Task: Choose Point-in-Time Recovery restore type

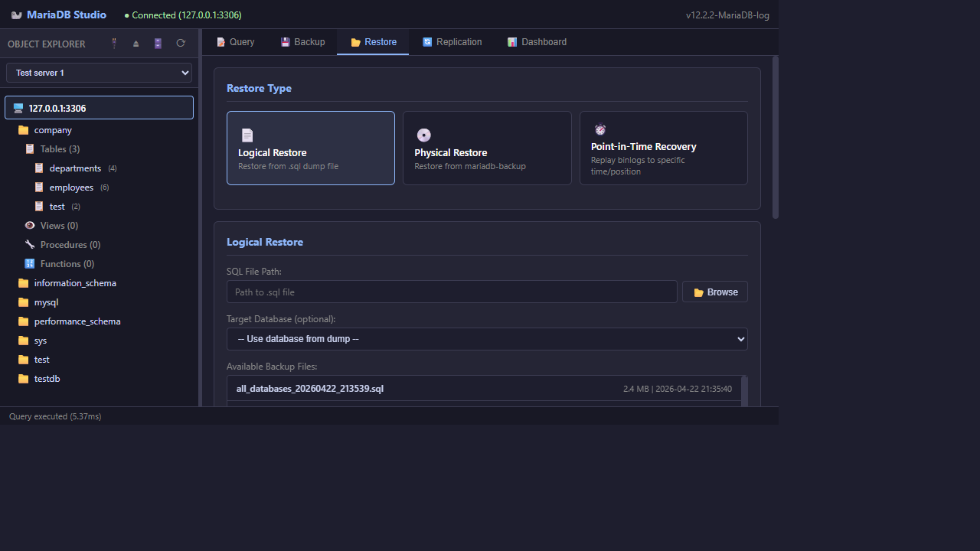Action: (x=664, y=148)
